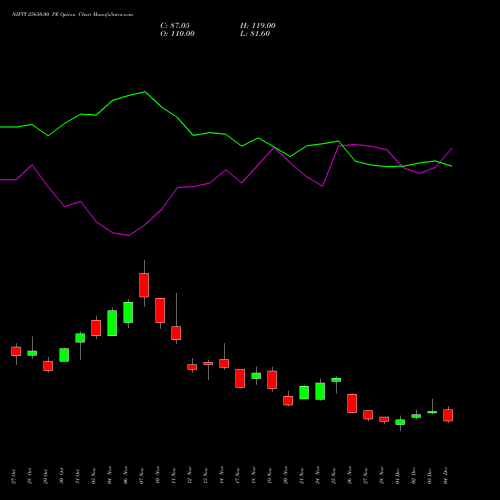
Task: Click the chart title mentioning NIFTY PE Option
Action: coord(72,15)
